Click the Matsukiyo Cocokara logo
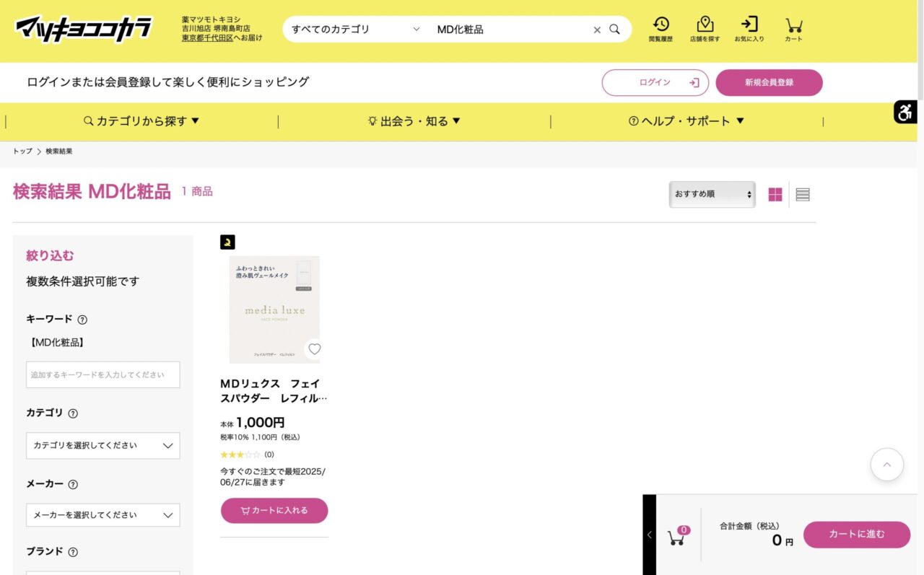924x575 pixels. pyautogui.click(x=84, y=29)
